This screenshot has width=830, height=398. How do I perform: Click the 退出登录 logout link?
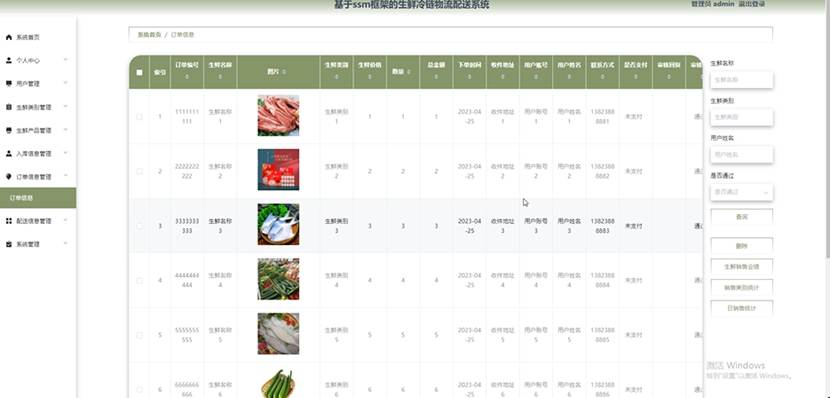pos(752,4)
